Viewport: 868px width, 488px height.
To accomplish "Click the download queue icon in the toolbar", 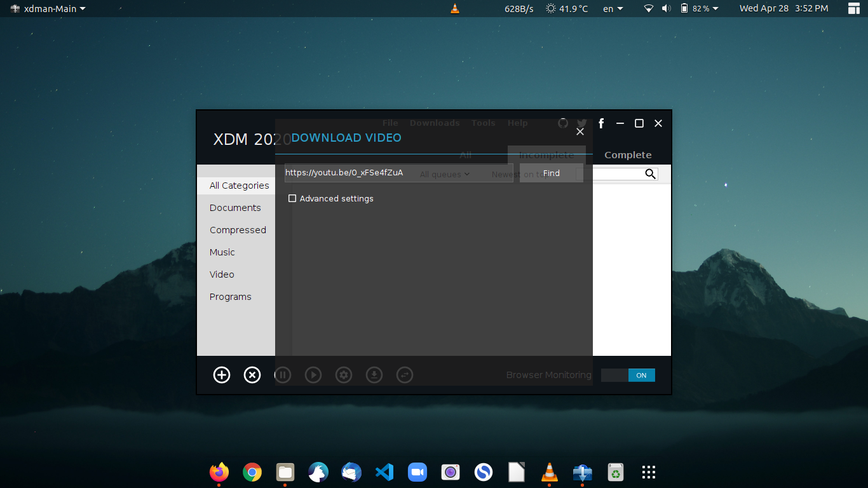I will tap(374, 375).
